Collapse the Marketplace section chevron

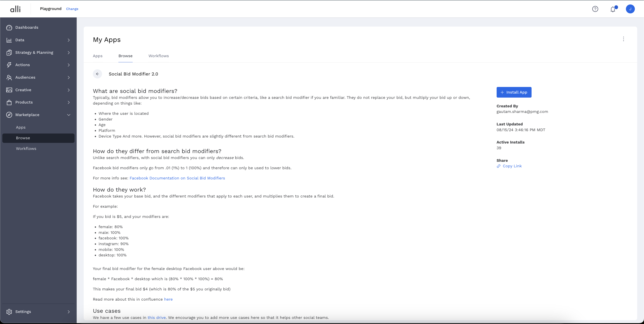69,115
